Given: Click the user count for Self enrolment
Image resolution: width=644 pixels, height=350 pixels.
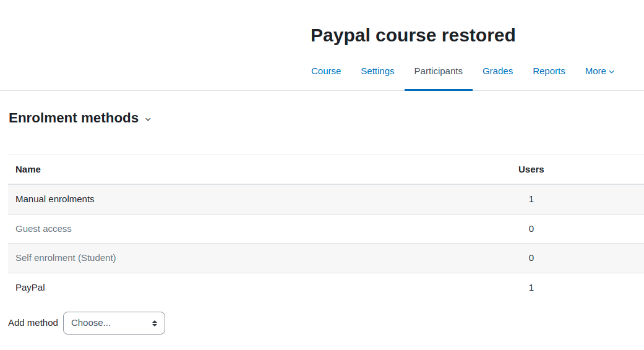Looking at the screenshot, I should pos(531,258).
